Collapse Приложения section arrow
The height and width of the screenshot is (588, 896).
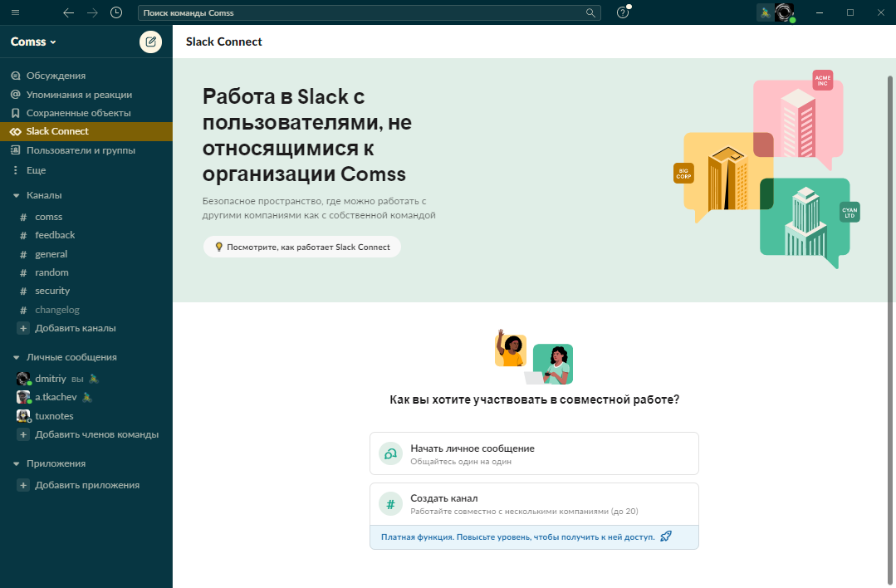[16, 463]
